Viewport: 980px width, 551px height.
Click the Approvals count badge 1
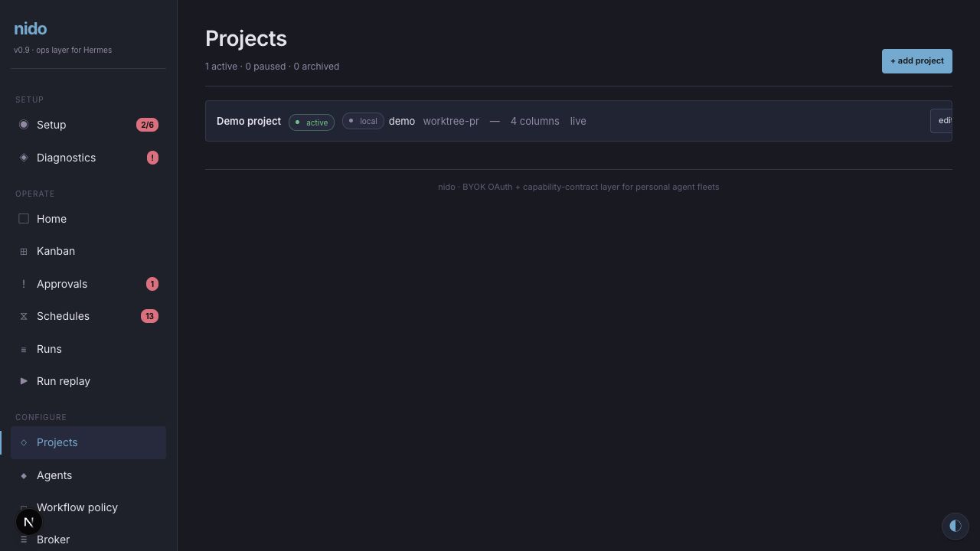point(152,284)
